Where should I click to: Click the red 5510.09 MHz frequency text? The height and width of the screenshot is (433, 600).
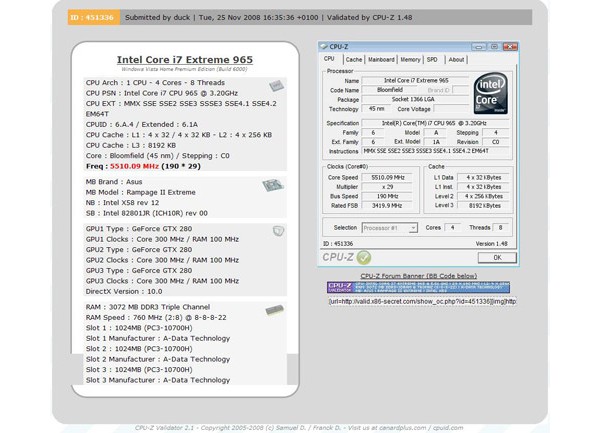(x=134, y=166)
